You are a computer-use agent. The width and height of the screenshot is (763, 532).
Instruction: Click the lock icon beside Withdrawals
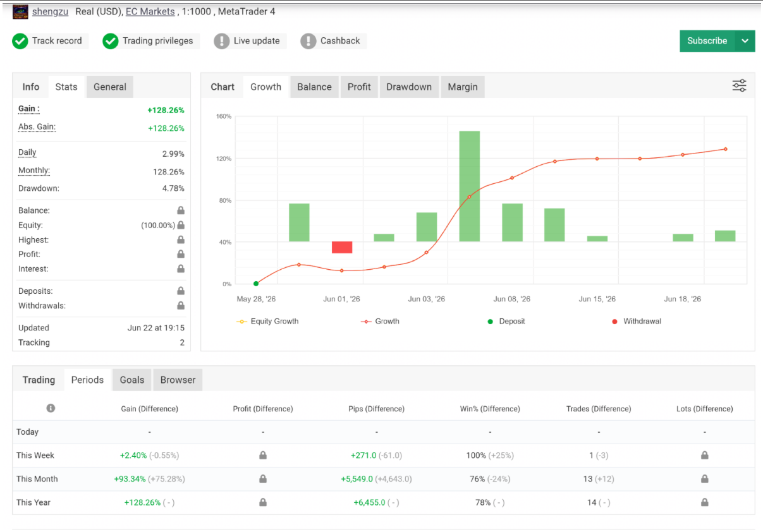coord(181,306)
